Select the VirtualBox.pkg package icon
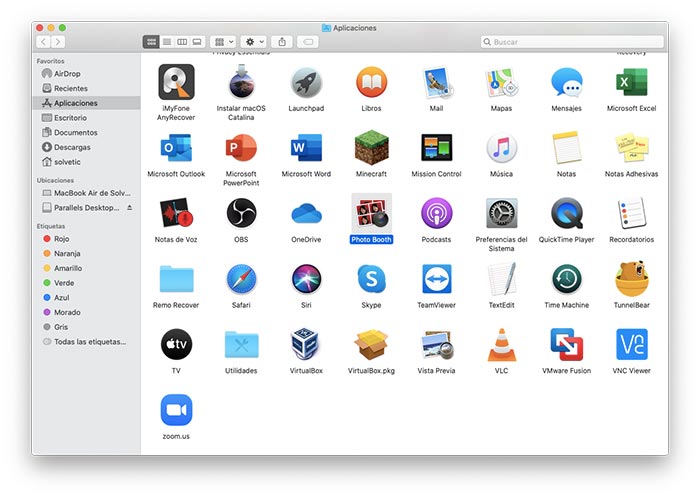700x497 pixels. (x=371, y=344)
